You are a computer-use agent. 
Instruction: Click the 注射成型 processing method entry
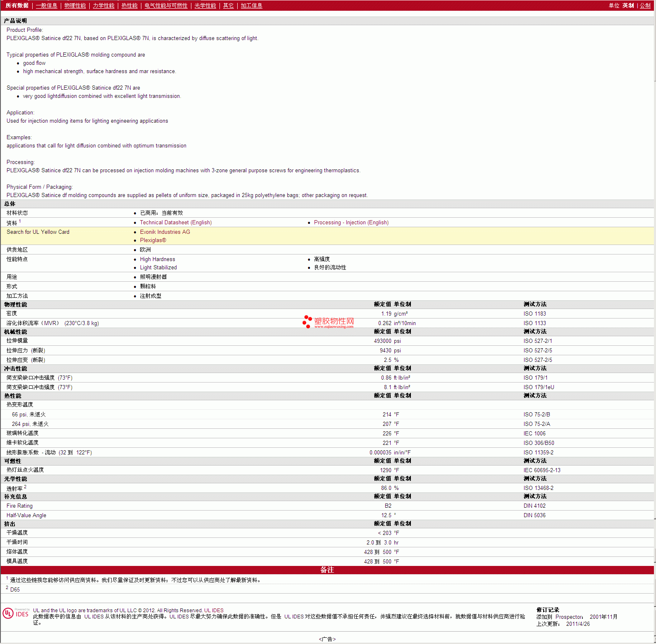(151, 296)
